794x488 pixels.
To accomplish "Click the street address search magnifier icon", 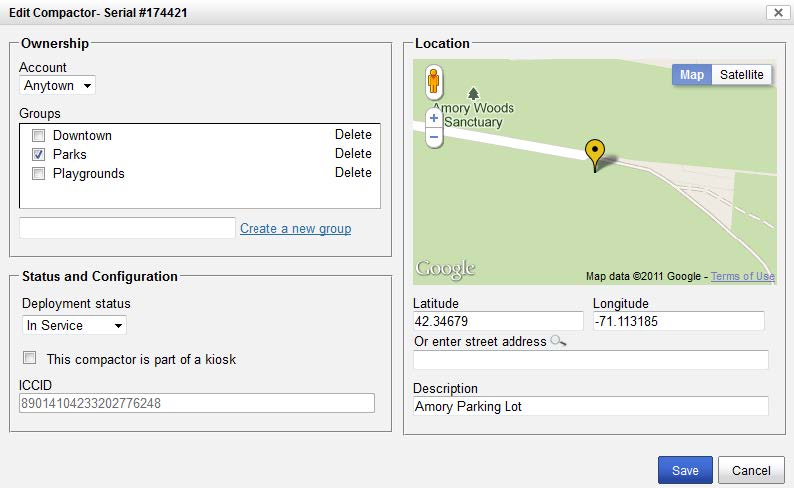I will click(x=557, y=342).
